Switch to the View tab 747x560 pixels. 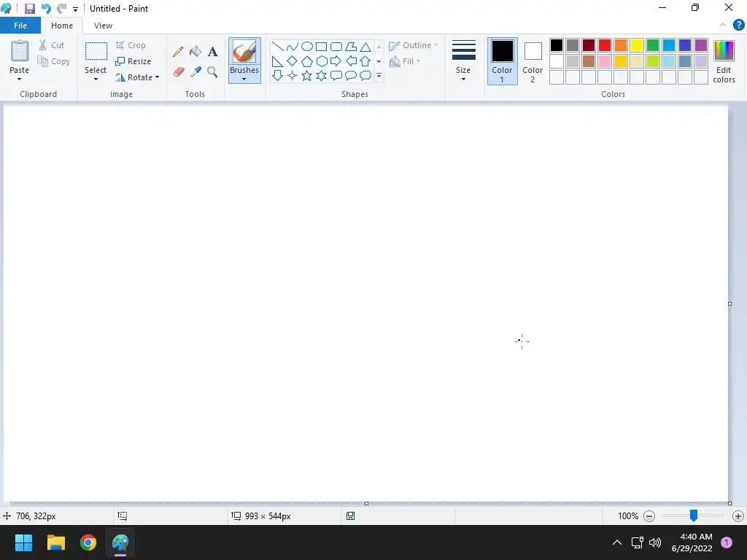point(103,26)
